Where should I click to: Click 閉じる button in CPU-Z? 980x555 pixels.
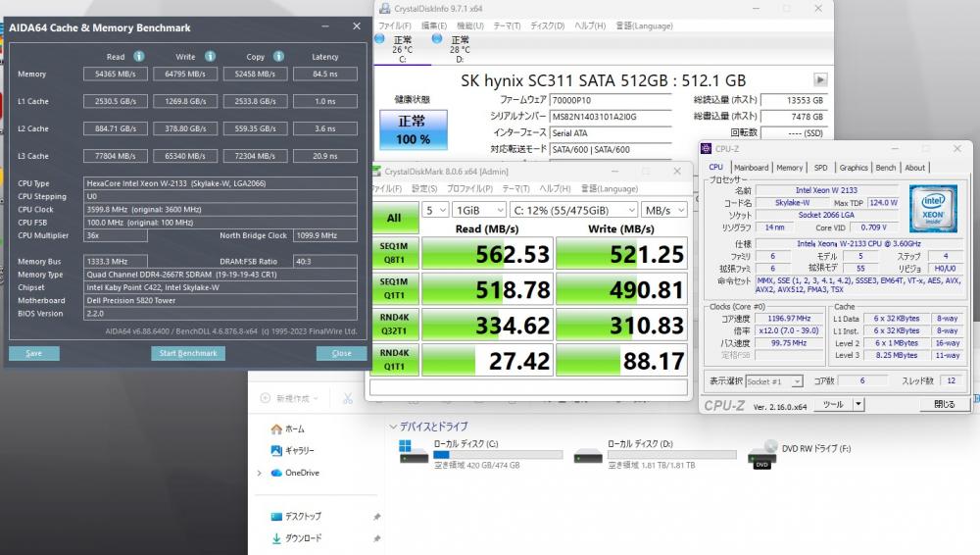pyautogui.click(x=944, y=405)
